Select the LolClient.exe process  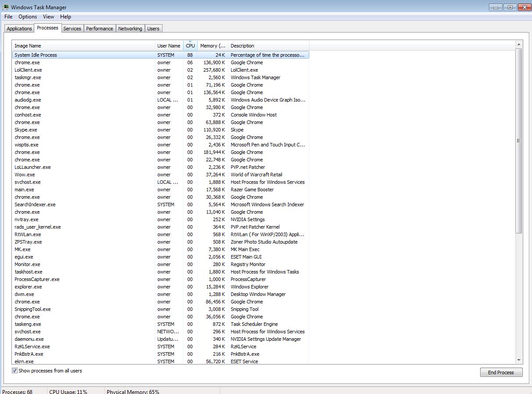point(160,70)
